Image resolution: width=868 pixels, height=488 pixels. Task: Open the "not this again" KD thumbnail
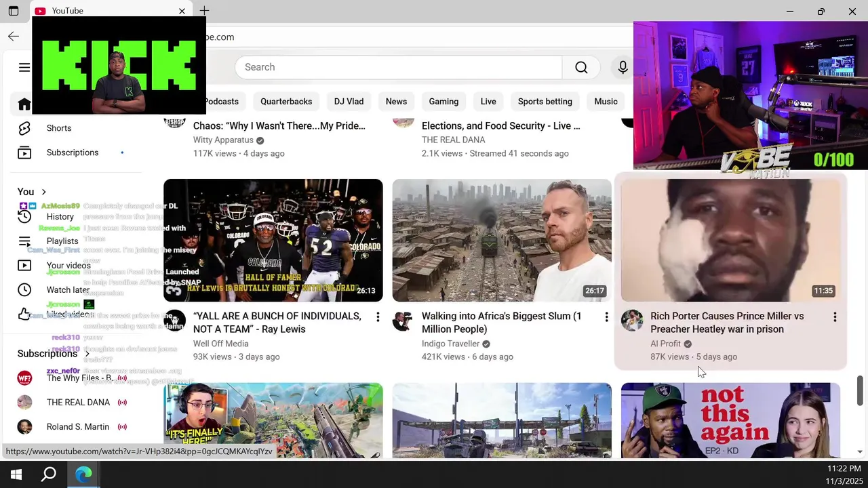pos(730,421)
